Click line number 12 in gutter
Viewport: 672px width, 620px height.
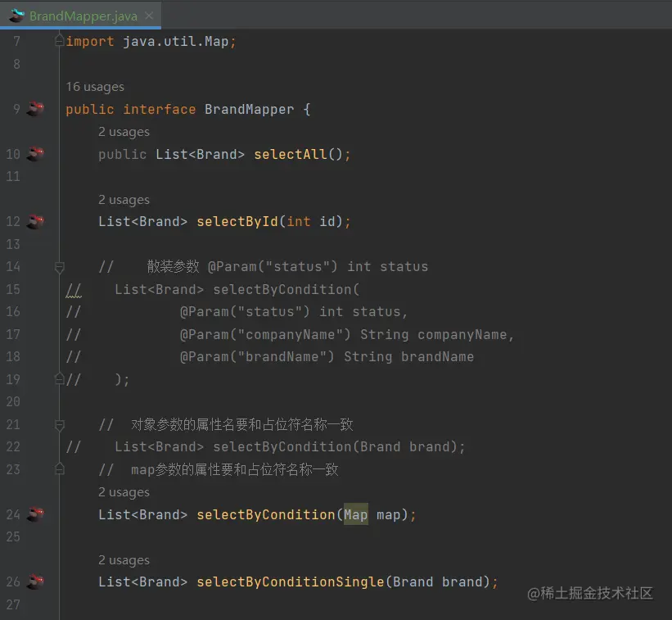(13, 222)
